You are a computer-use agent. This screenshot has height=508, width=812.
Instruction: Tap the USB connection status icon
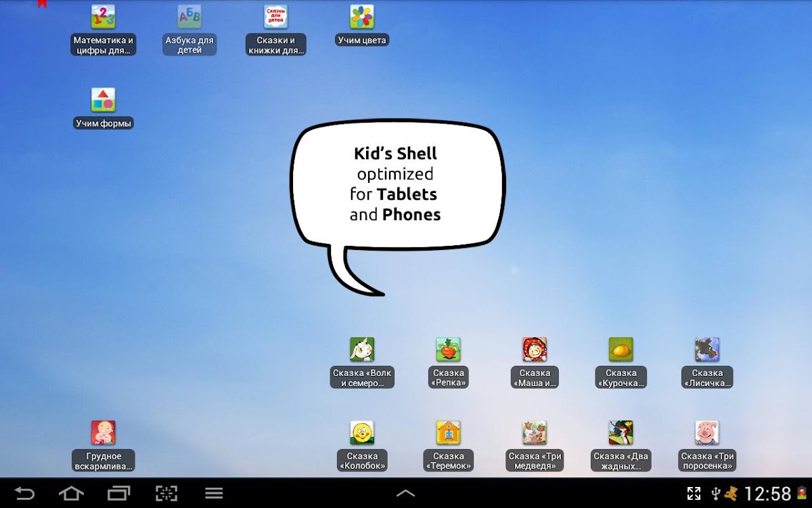715,493
